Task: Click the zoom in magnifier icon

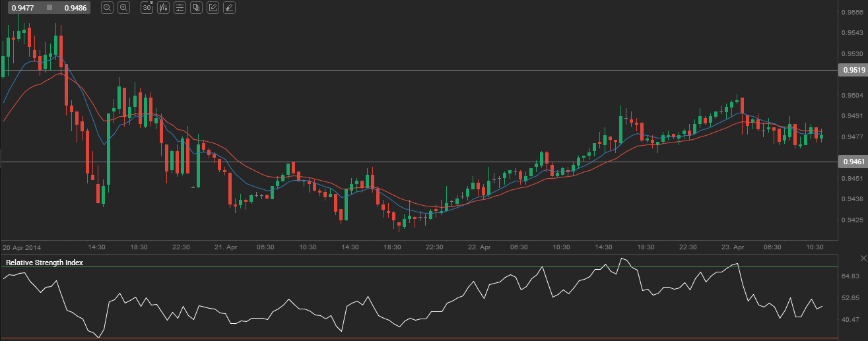Action: 123,8
